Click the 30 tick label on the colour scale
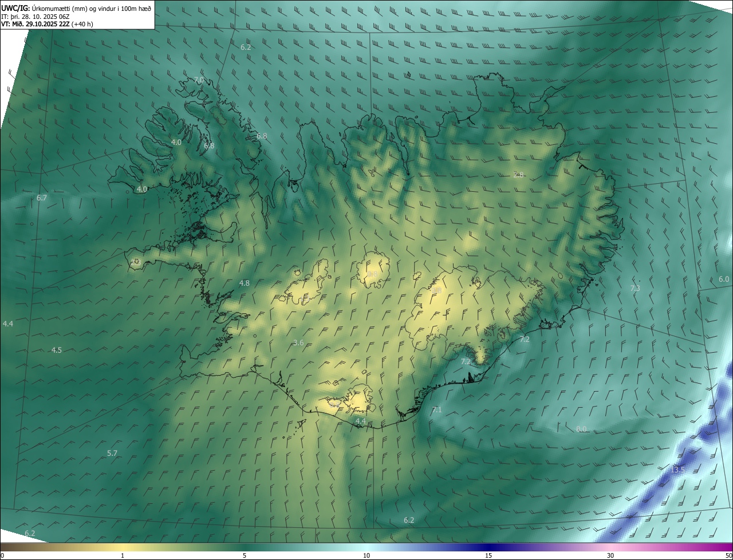The width and height of the screenshot is (733, 560). coord(610,555)
